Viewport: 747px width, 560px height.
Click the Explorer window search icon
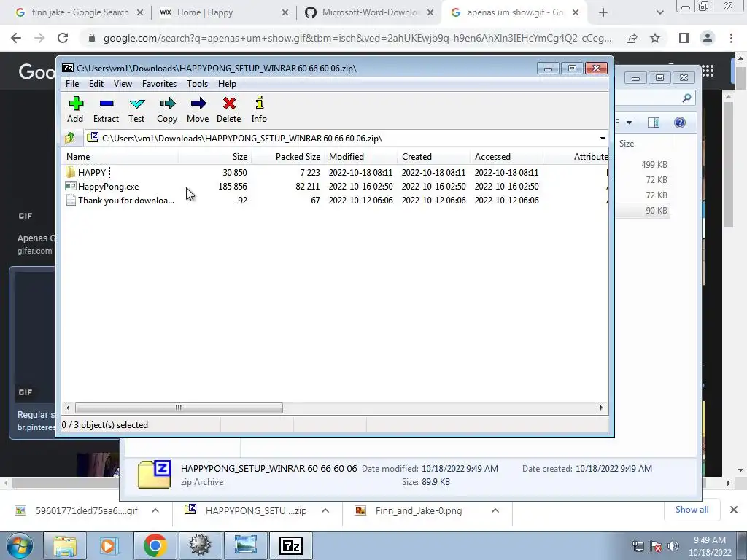(x=686, y=98)
